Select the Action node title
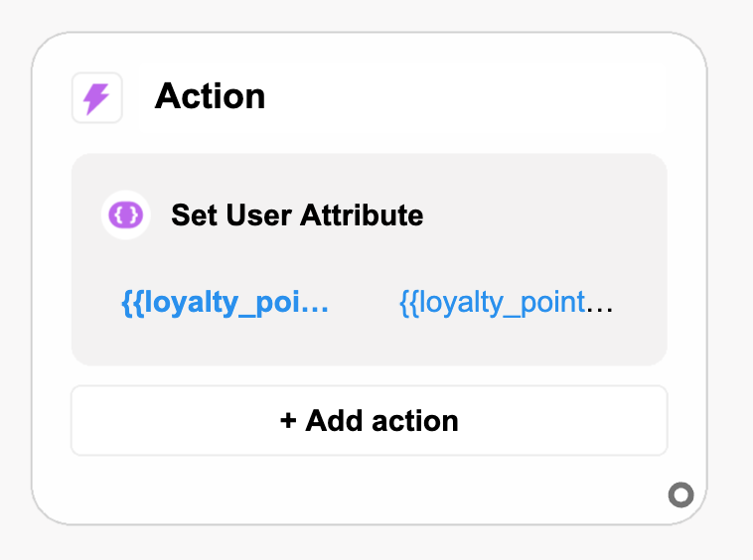Image resolution: width=753 pixels, height=560 pixels. coord(210,96)
